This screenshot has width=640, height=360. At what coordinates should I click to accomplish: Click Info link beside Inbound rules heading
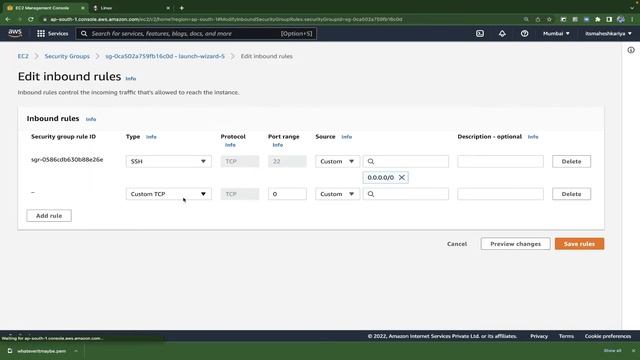91,119
